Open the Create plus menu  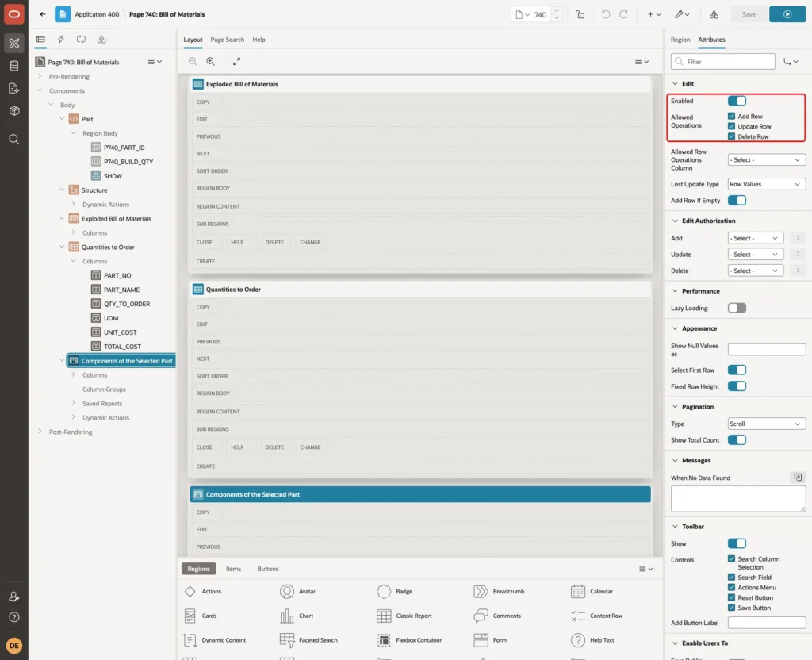pyautogui.click(x=654, y=14)
